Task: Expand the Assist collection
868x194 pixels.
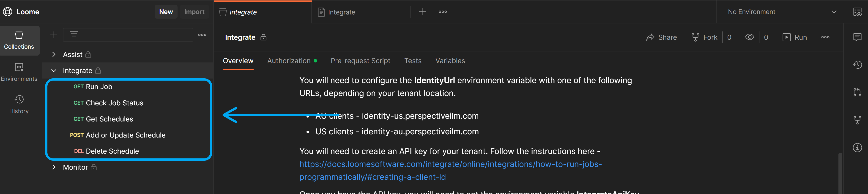Action: coord(54,54)
